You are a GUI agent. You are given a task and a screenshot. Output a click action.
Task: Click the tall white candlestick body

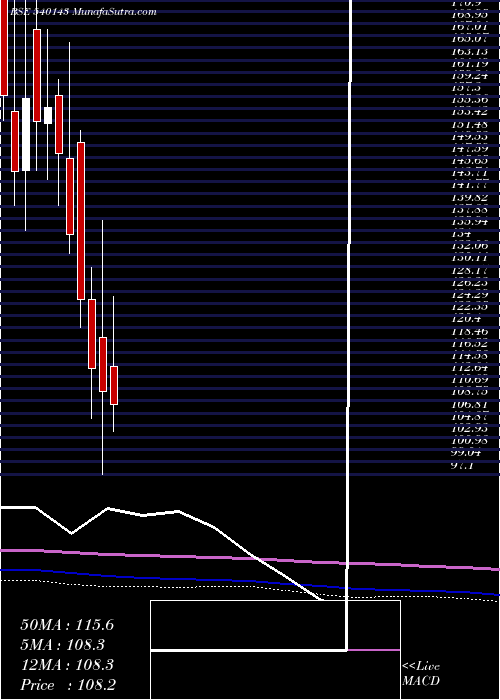(x=26, y=134)
